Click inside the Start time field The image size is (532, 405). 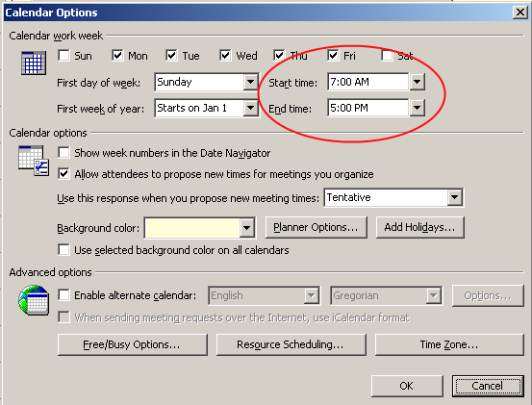368,82
